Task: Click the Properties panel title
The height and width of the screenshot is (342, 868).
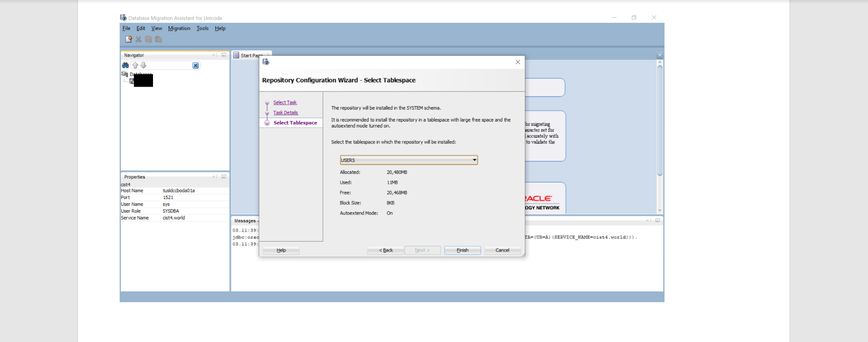Action: click(x=135, y=177)
